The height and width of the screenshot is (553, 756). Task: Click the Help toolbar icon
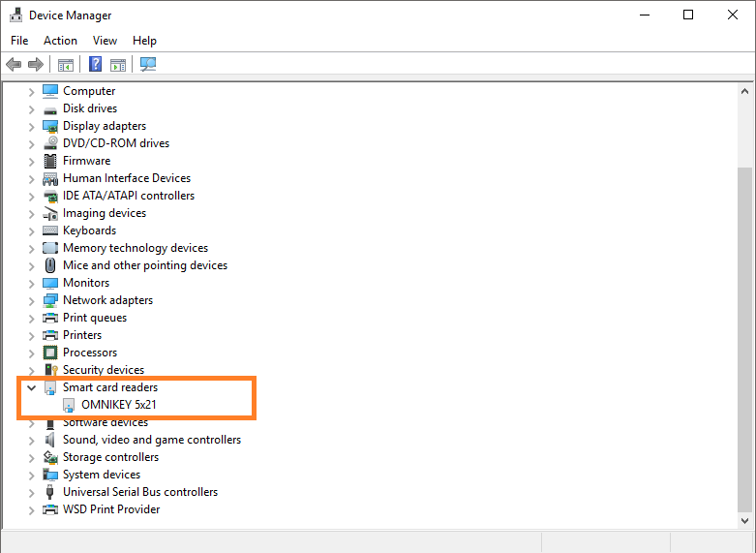coord(96,65)
